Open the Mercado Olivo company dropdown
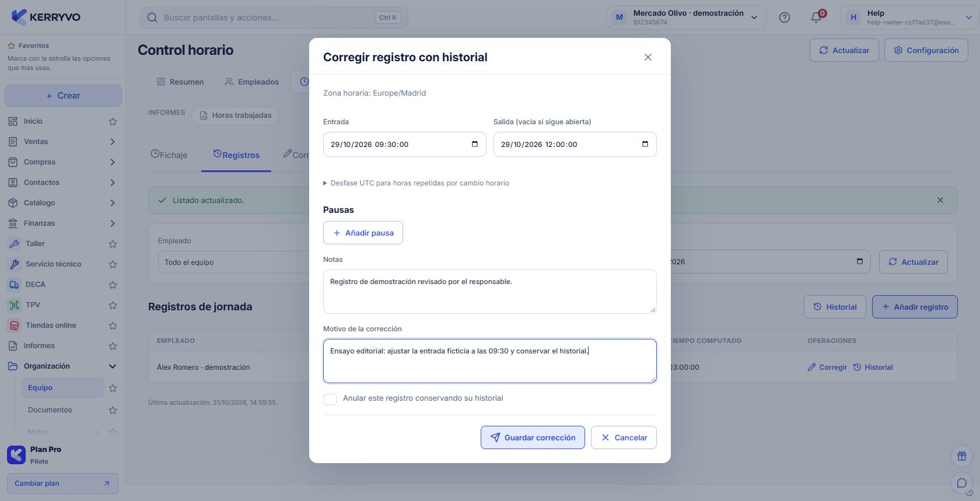 pyautogui.click(x=685, y=17)
